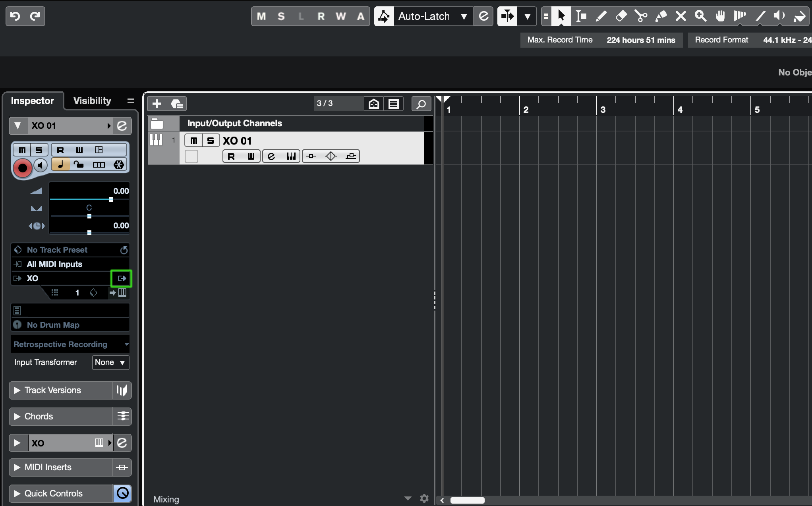Screen dimensions: 812x506
Task: Enable Write automation on XO 01 track
Action: pyautogui.click(x=251, y=156)
